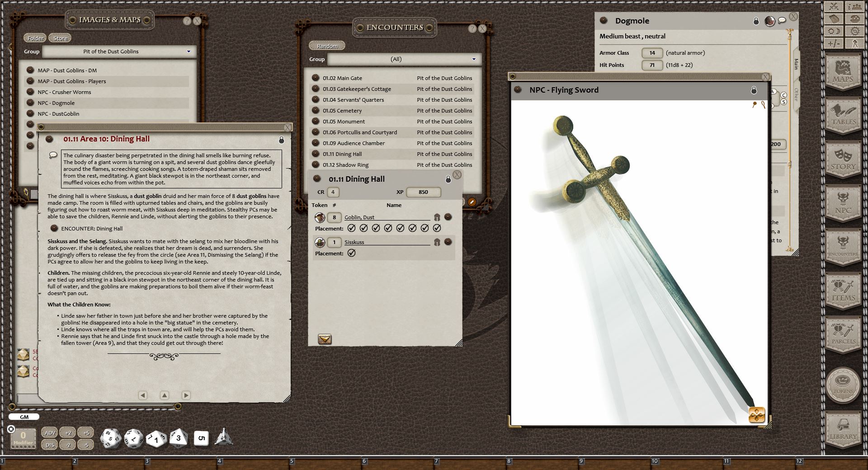Toggle the first Dust Goblin placement checkbox
The height and width of the screenshot is (470, 868).
[352, 228]
